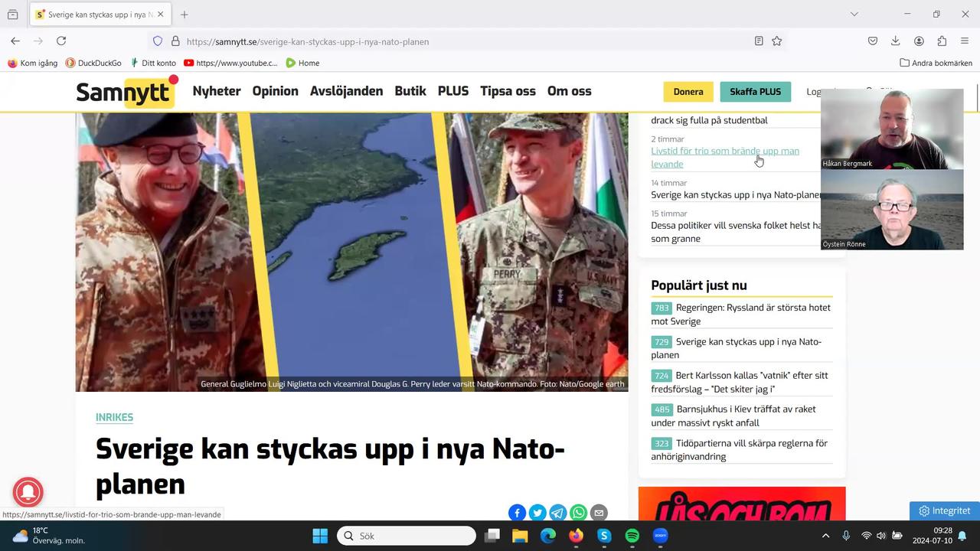
Task: Open Regeringen: Ryssland är största hotet article
Action: pos(741,315)
